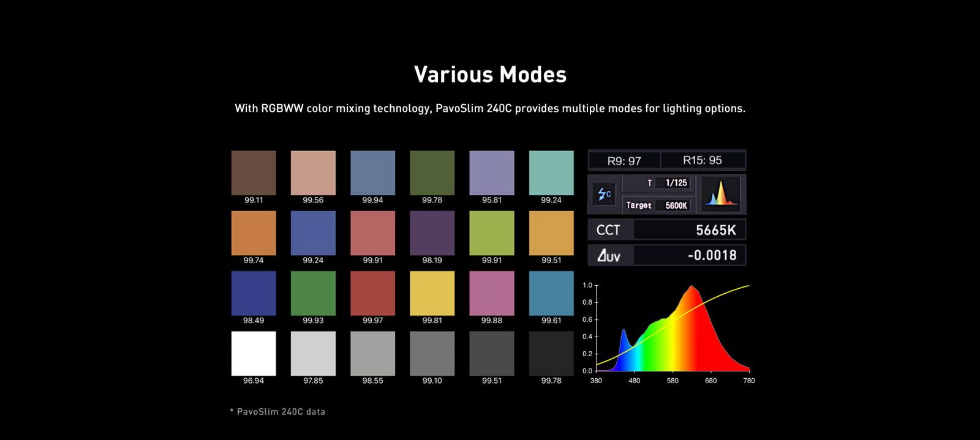Click the 0.6 intensity axis label
Viewport: 980px width, 440px height.
pyautogui.click(x=587, y=319)
